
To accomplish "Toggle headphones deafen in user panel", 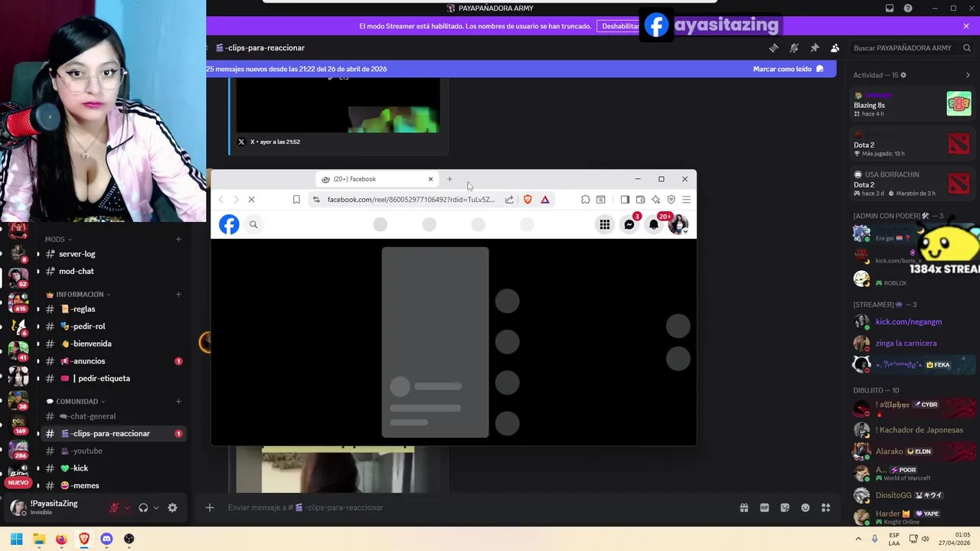I will point(143,508).
